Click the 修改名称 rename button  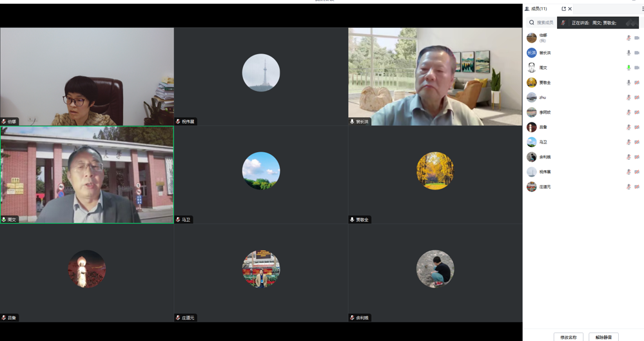[568, 337]
